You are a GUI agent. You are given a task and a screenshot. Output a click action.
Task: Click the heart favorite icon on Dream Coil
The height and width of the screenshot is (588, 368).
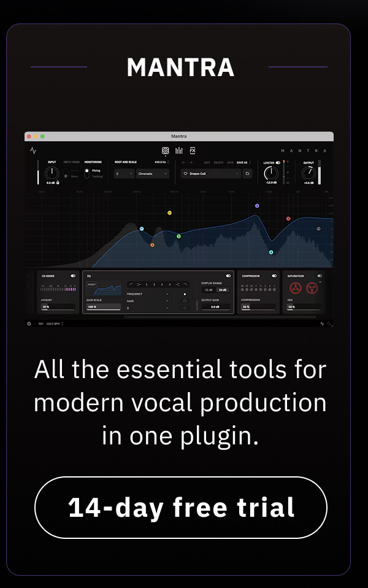[185, 174]
